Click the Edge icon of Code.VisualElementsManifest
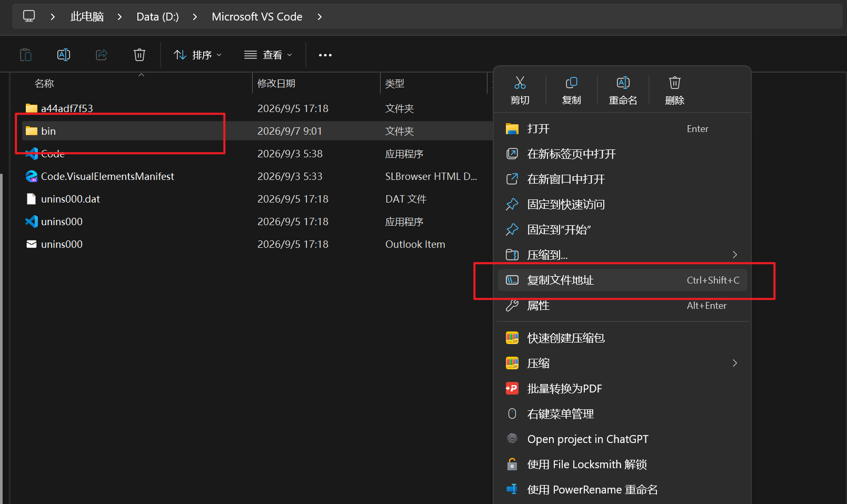The image size is (847, 504). tap(32, 176)
